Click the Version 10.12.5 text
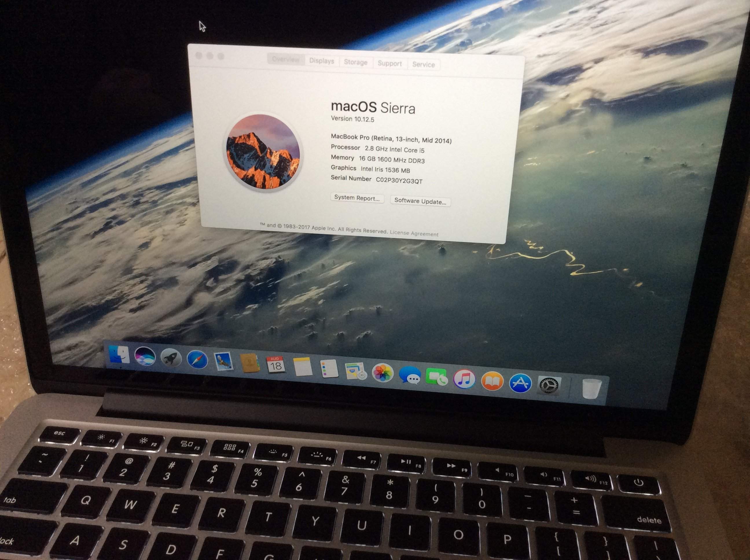750x560 pixels. pos(353,119)
